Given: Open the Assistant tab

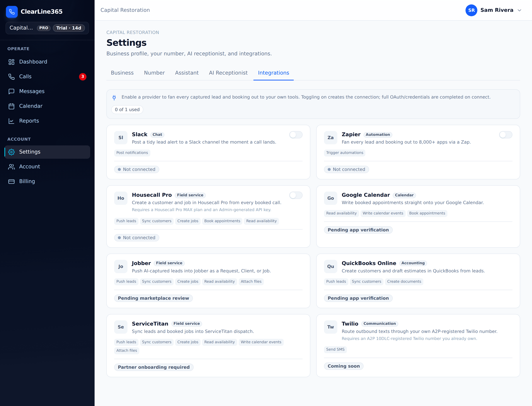Looking at the screenshot, I should click(x=187, y=73).
